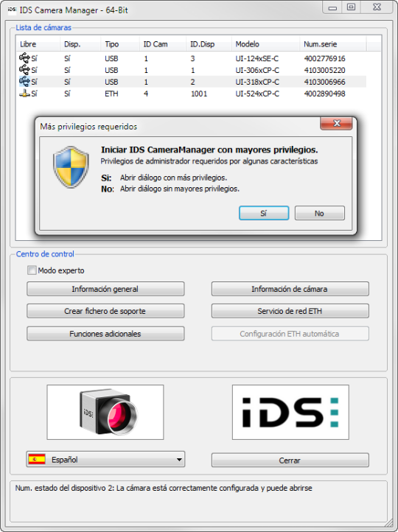Image resolution: width=398 pixels, height=532 pixels.
Task: Click the USB icon for camera UI-306xCP-C
Action: [x=24, y=70]
